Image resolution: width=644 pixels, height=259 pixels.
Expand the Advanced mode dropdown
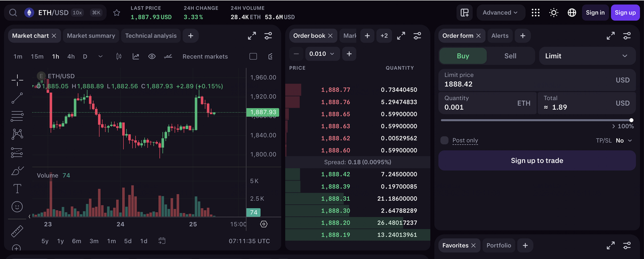[500, 13]
